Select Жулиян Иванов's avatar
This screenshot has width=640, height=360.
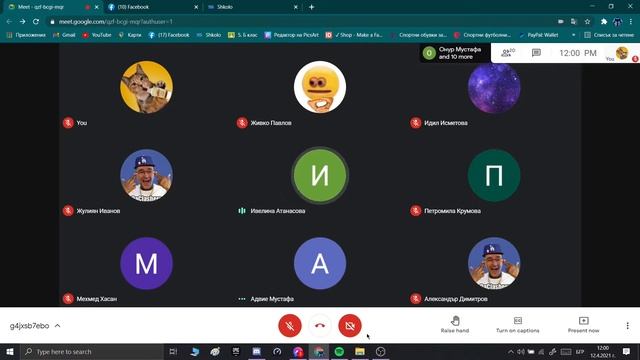[146, 175]
